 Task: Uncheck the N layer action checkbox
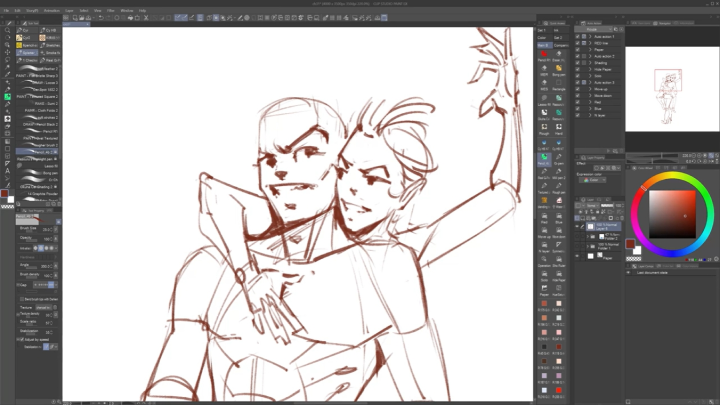(578, 115)
